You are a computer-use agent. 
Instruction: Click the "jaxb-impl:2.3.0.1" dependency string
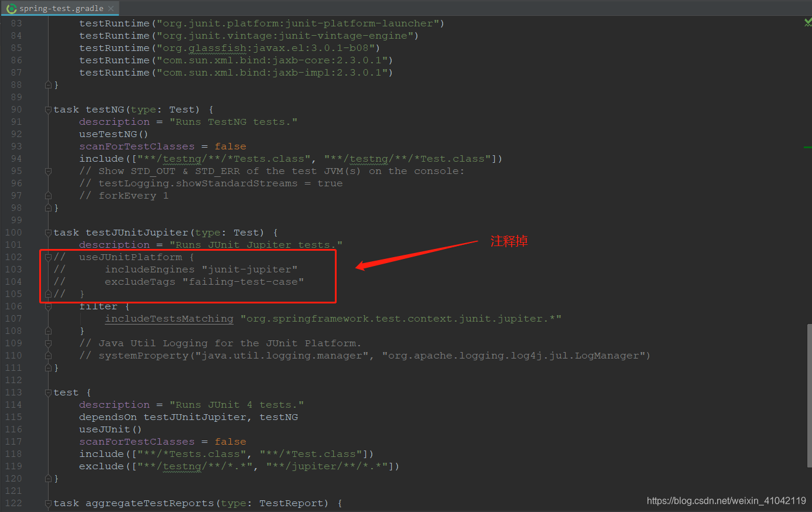tap(272, 73)
